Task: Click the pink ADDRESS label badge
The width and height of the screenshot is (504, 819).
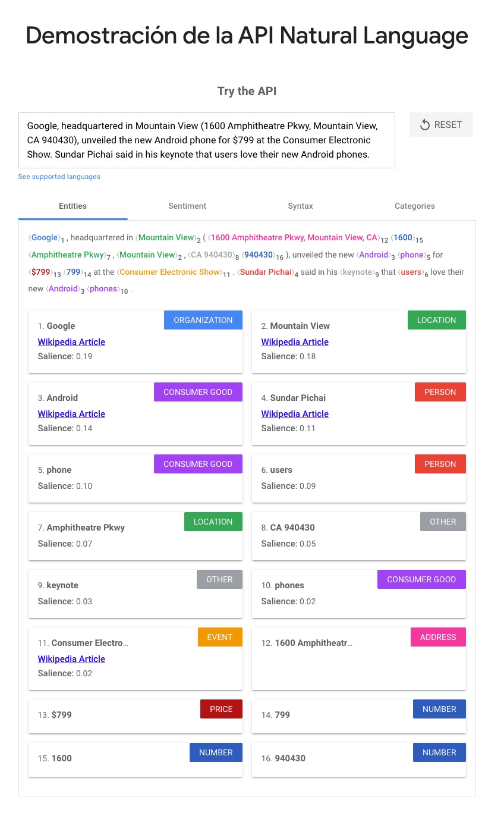Action: tap(438, 637)
